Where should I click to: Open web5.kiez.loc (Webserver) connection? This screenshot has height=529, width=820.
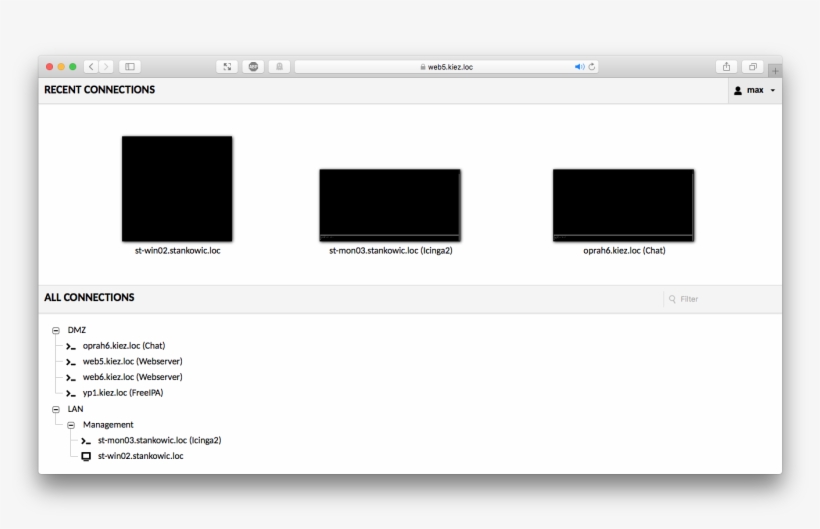132,361
